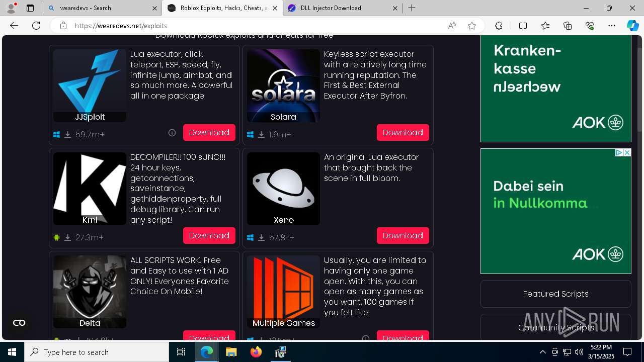Click JJSploit download count 59.7m+

point(90,134)
